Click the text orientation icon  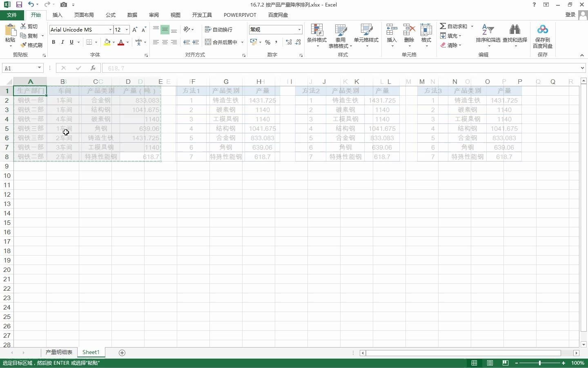coord(187,29)
